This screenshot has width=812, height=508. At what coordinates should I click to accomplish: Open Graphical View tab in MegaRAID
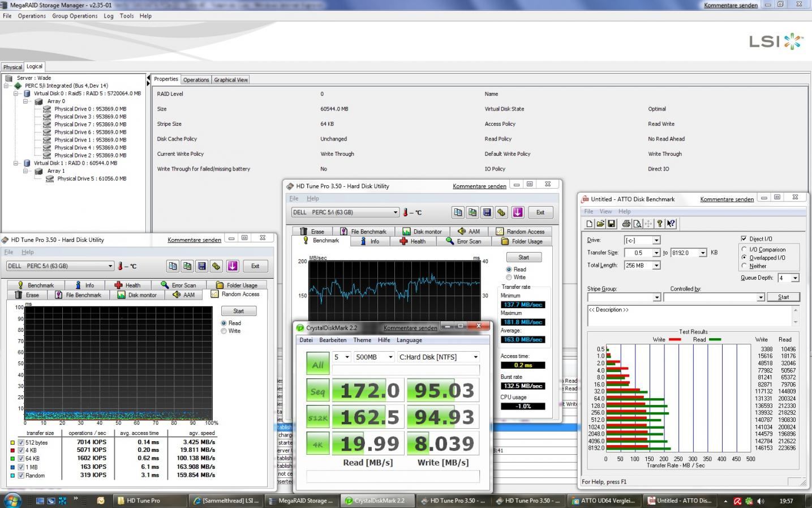click(231, 80)
